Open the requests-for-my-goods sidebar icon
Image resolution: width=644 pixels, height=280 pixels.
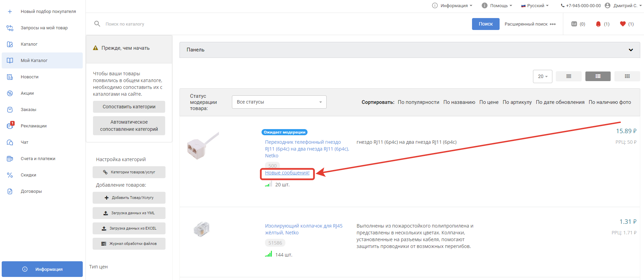[x=10, y=28]
